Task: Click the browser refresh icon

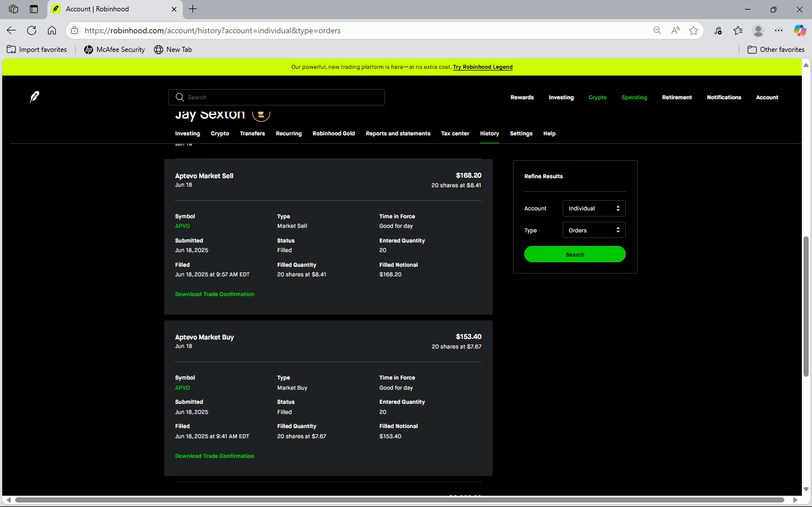Action: tap(32, 30)
